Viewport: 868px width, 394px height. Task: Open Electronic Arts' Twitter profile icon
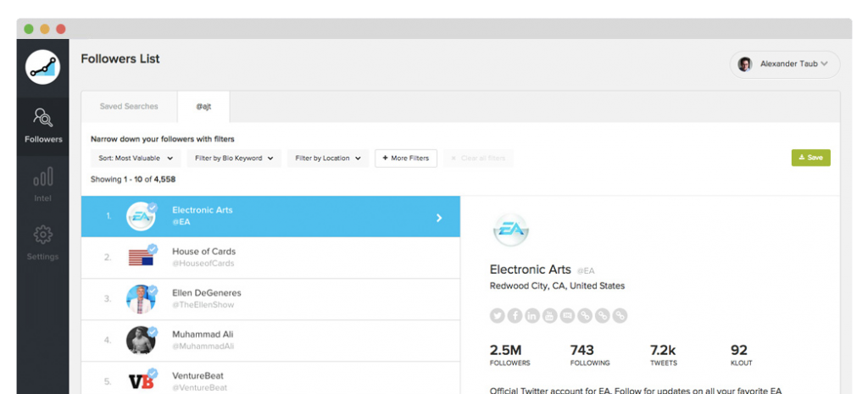point(497,316)
